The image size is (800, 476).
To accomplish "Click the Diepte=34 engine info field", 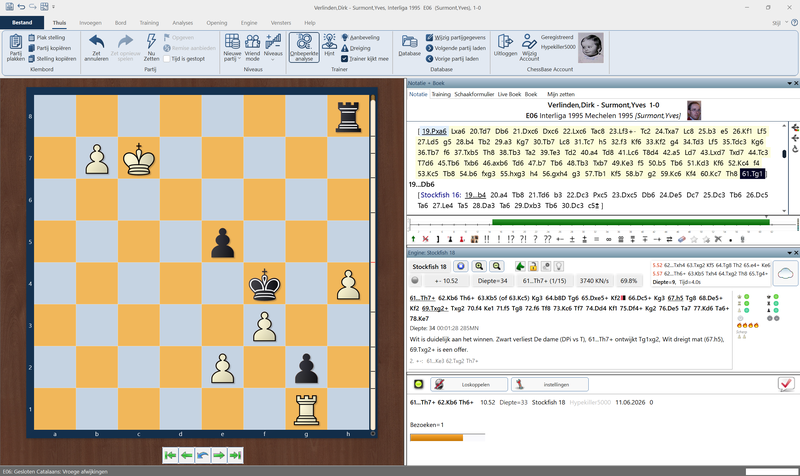I will [x=492, y=281].
